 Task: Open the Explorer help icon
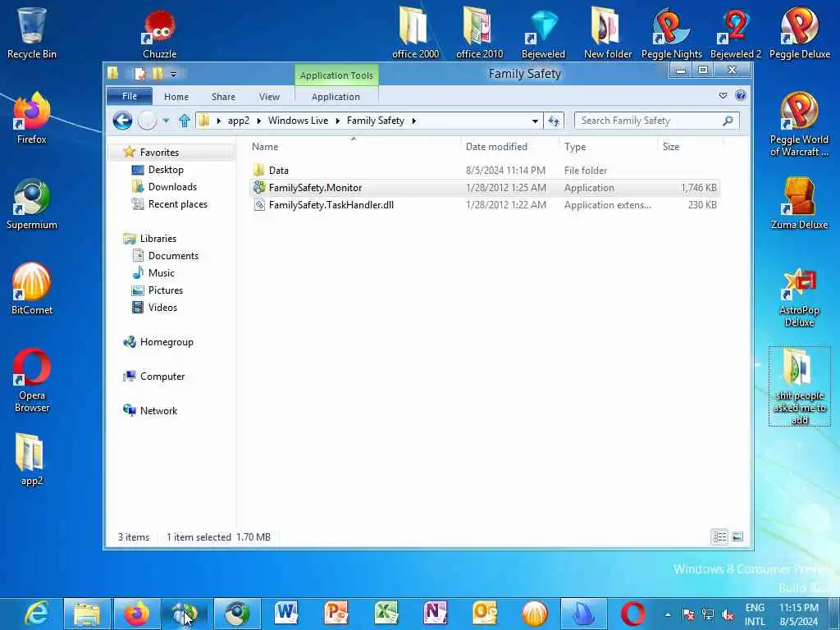tap(741, 95)
